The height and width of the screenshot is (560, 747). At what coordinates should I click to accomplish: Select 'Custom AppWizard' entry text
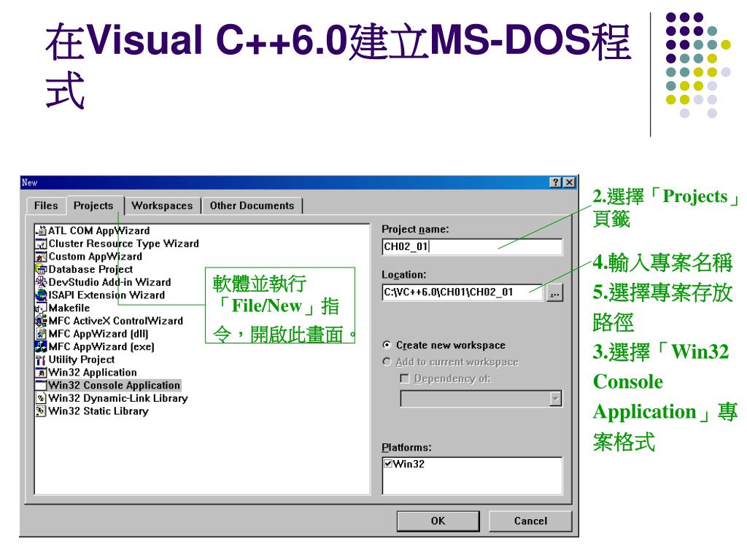[x=96, y=257]
